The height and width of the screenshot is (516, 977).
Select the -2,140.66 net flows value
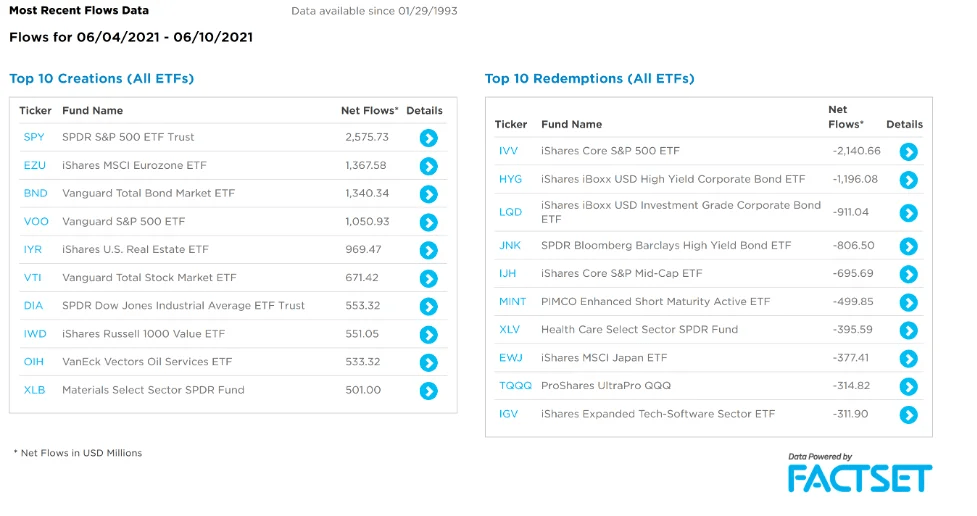(x=857, y=151)
